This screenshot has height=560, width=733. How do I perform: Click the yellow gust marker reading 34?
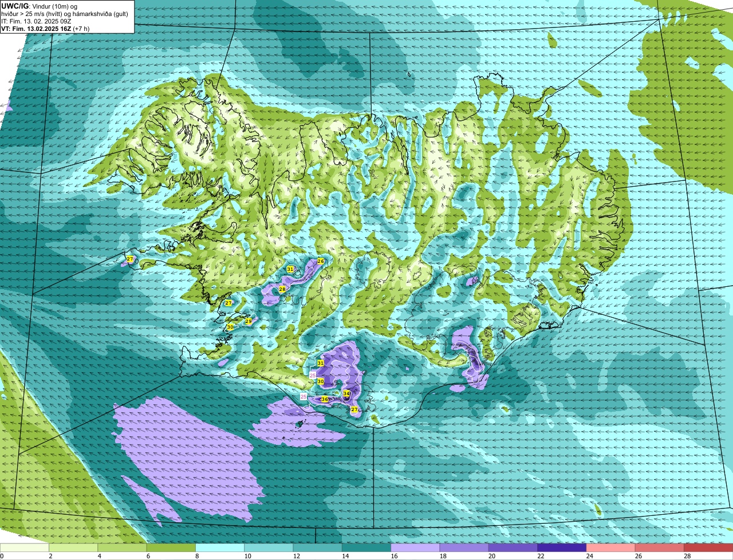point(346,393)
